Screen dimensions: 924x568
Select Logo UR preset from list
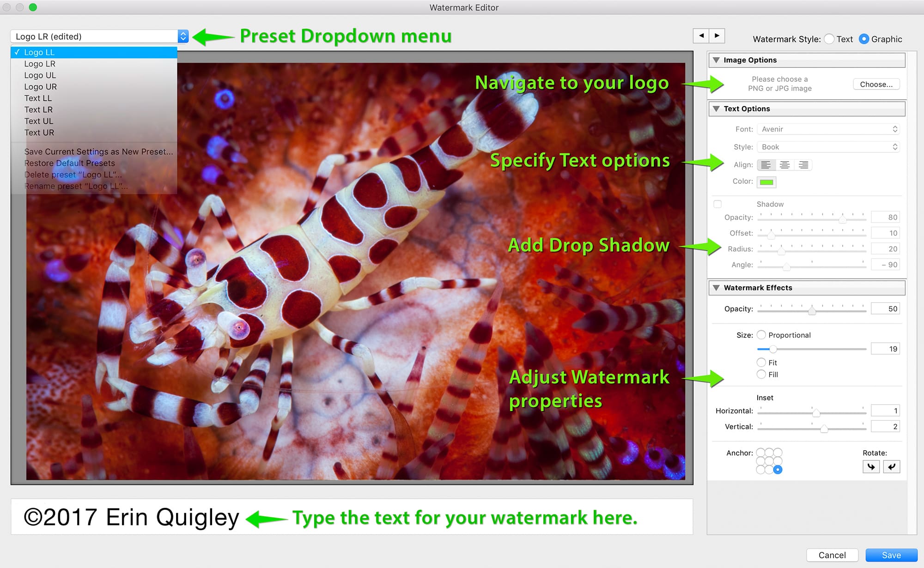41,87
